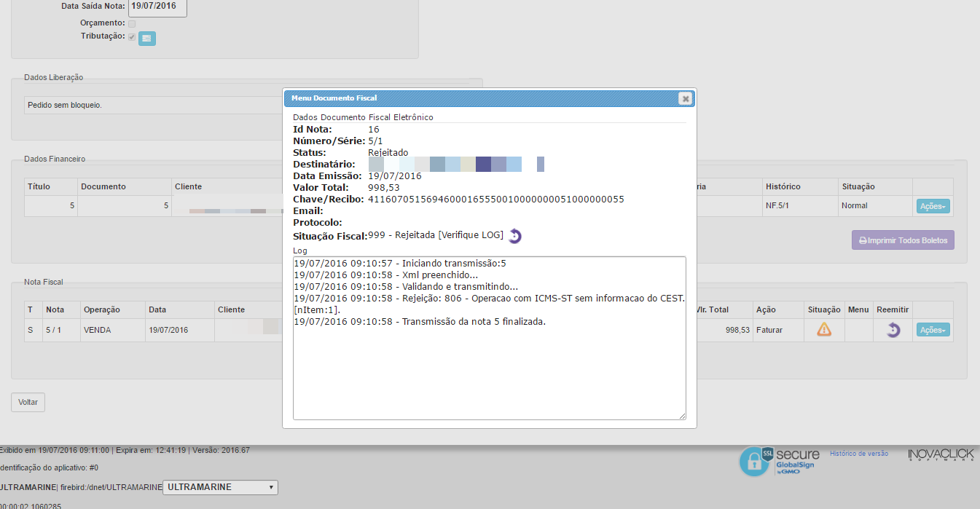Viewport: 980px width, 509px height.
Task: Click the Inovaclick Software logo
Action: pyautogui.click(x=940, y=455)
